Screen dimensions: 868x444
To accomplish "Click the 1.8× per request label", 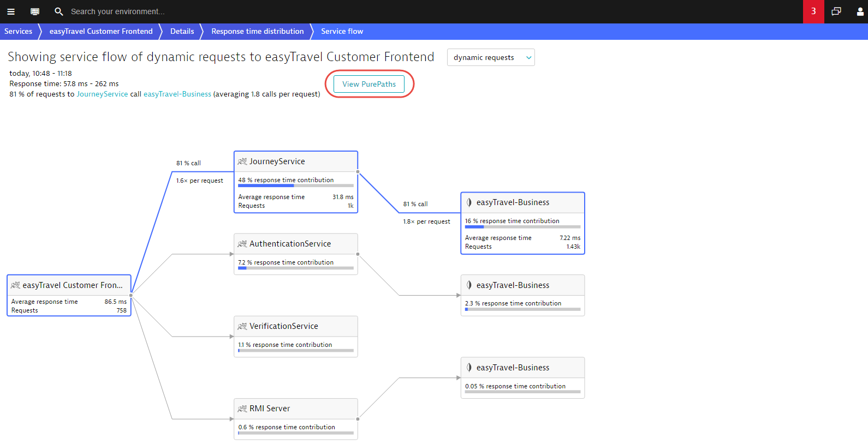I will (x=427, y=221).
